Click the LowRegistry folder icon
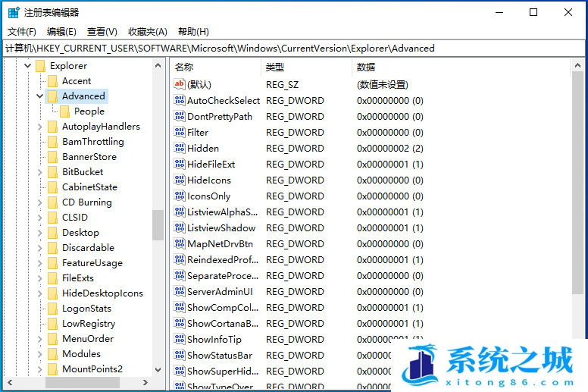588x392 pixels. click(x=52, y=323)
